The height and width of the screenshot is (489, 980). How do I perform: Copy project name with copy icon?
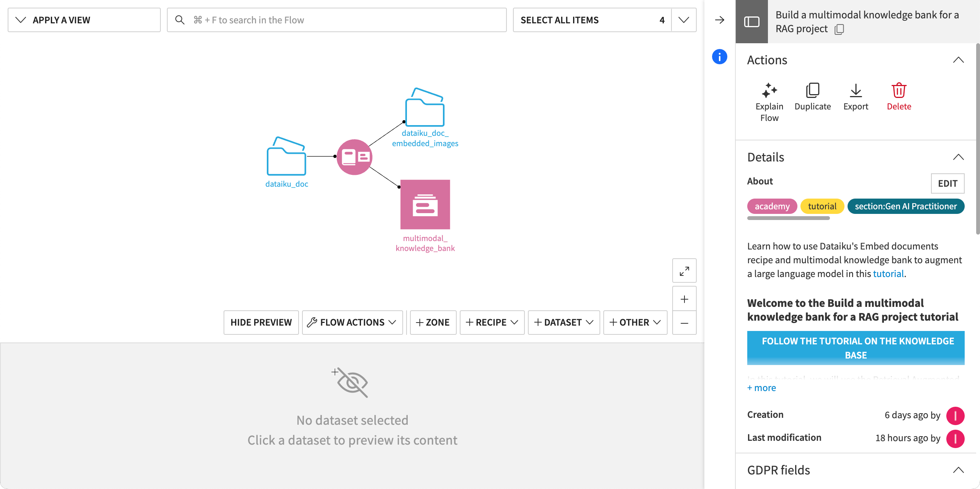839,29
